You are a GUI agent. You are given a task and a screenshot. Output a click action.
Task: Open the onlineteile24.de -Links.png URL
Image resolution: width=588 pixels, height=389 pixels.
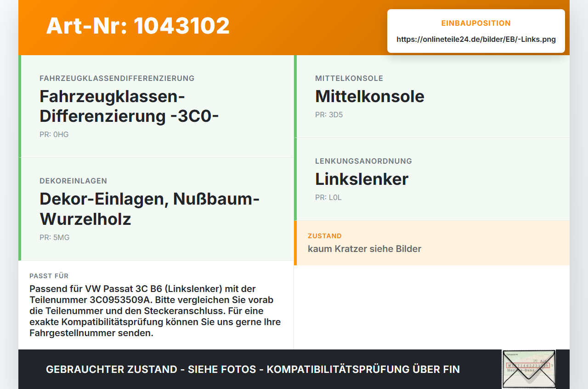(x=476, y=40)
